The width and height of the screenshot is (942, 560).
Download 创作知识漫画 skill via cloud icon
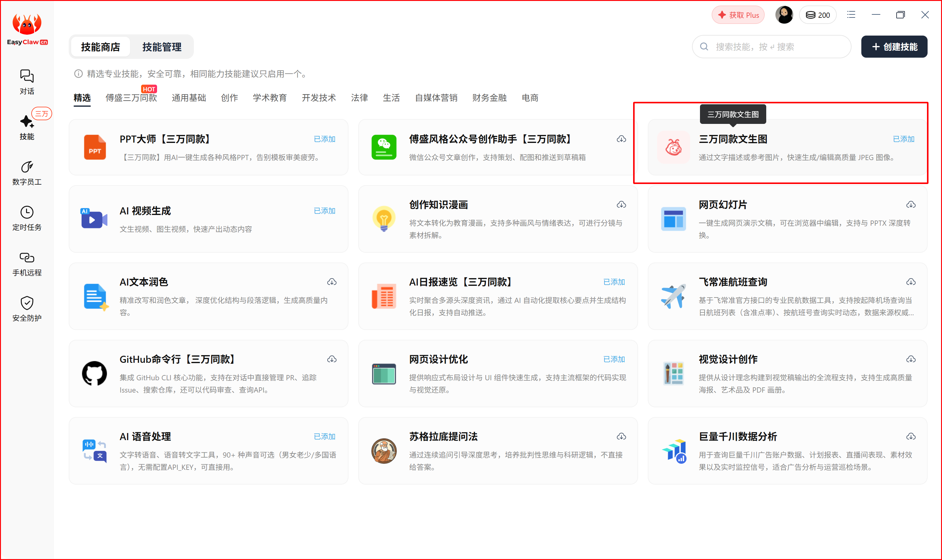pyautogui.click(x=621, y=205)
